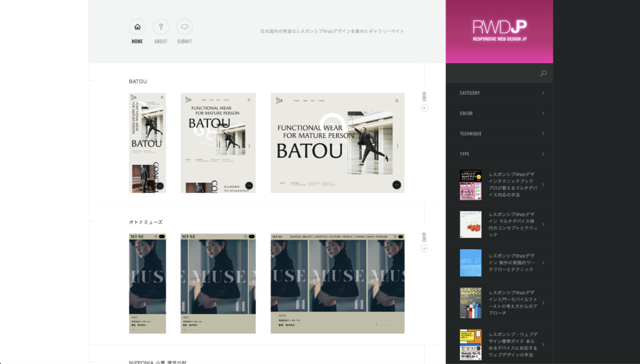Click the Home house icon
The height and width of the screenshot is (364, 640).
tap(137, 27)
